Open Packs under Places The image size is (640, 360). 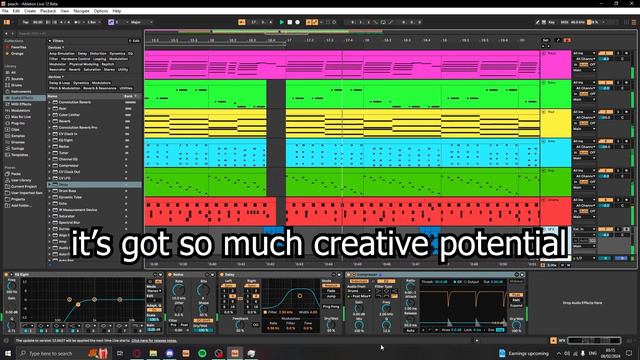point(16,173)
